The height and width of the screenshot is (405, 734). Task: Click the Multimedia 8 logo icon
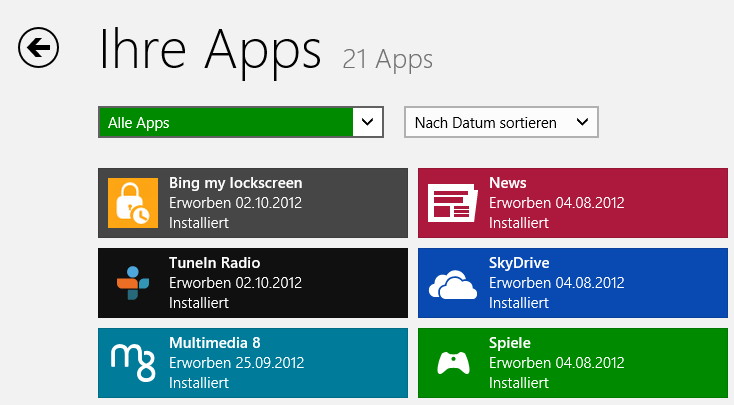pyautogui.click(x=133, y=362)
